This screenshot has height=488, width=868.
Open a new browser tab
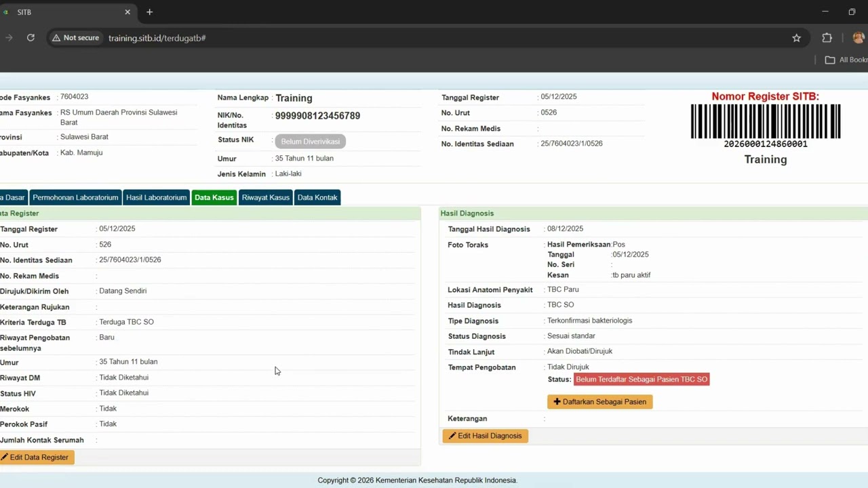150,12
